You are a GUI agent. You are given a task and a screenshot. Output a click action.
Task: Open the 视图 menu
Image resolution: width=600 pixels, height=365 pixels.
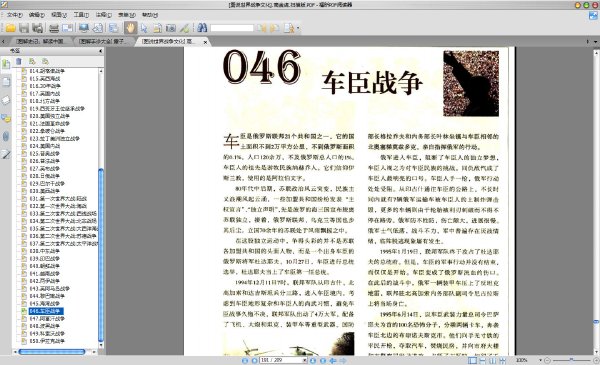59,15
